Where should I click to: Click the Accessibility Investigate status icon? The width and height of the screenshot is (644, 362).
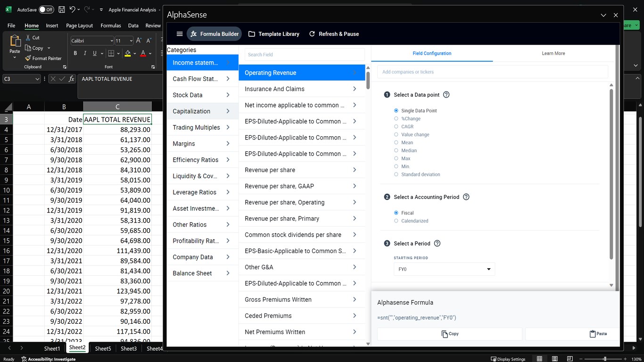(49, 359)
